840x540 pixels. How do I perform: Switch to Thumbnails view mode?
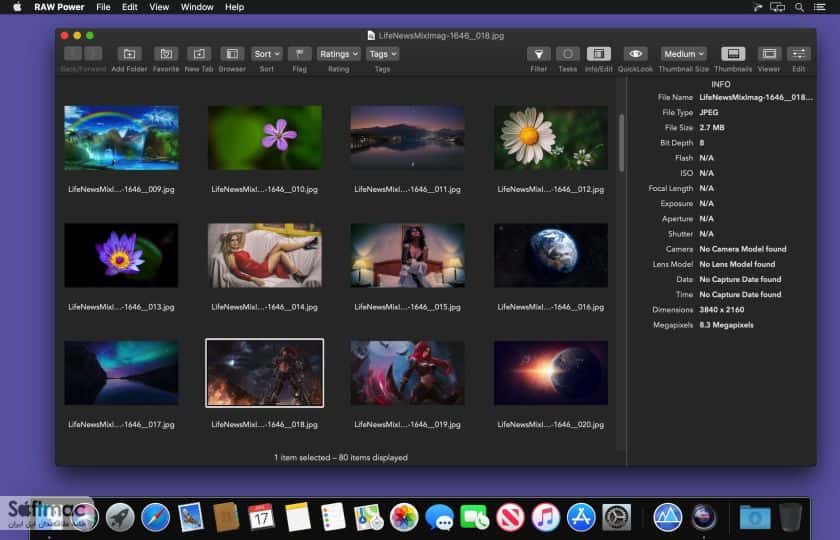(733, 54)
